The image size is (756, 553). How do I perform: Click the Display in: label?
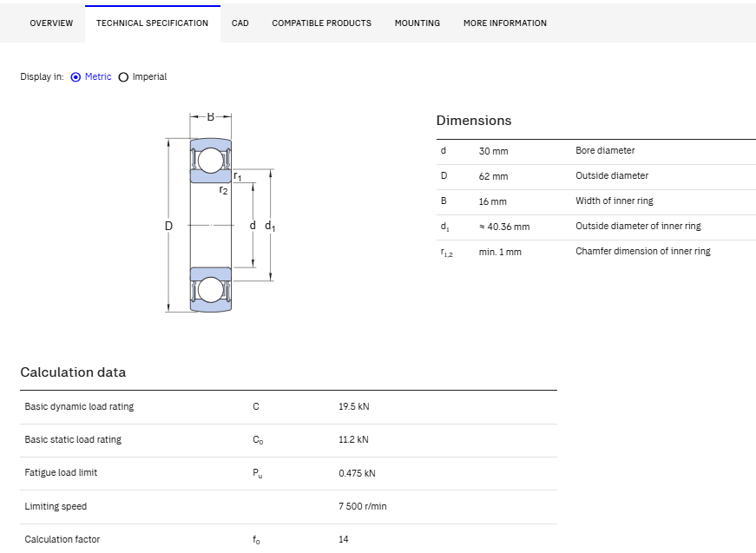click(x=42, y=76)
